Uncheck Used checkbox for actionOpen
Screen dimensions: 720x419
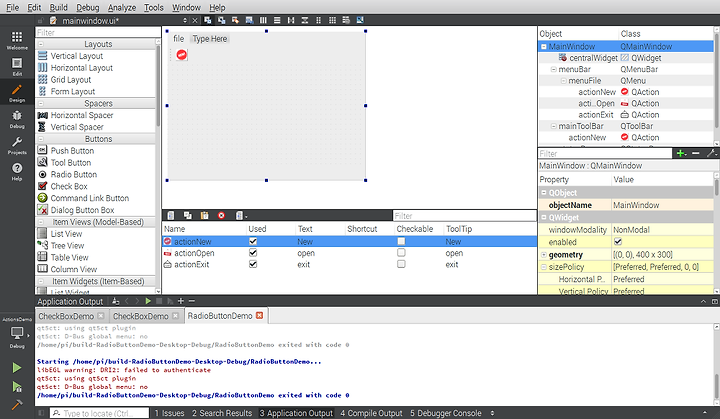click(x=253, y=253)
